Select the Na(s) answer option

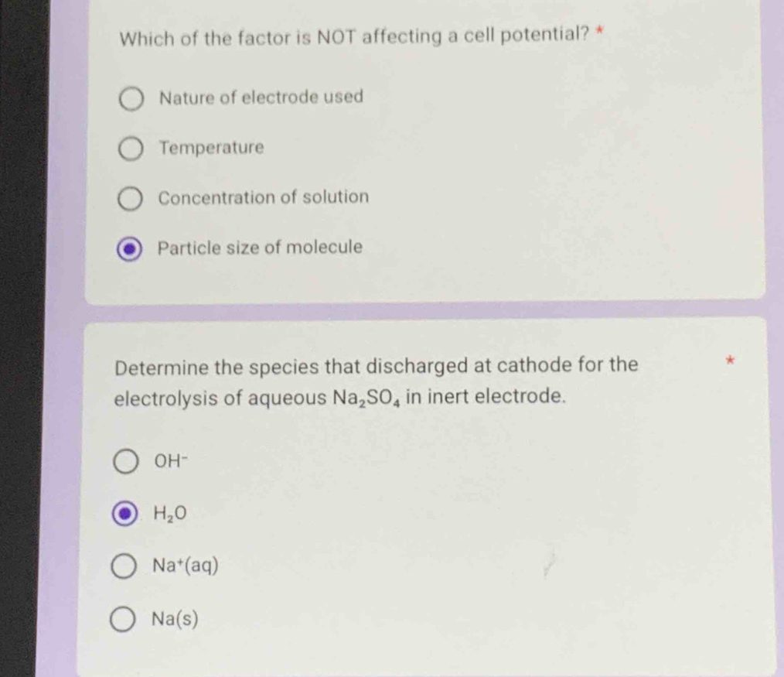pos(124,619)
